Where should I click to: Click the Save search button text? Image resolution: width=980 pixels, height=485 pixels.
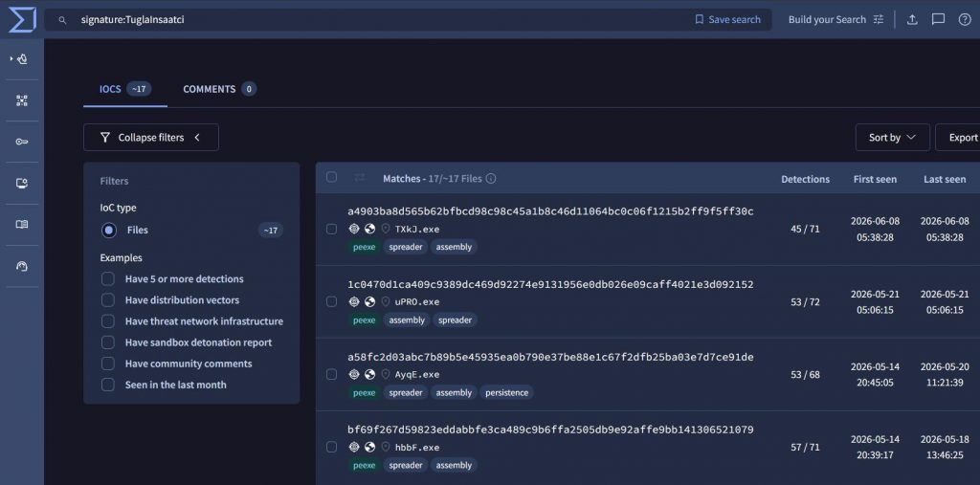tap(734, 19)
